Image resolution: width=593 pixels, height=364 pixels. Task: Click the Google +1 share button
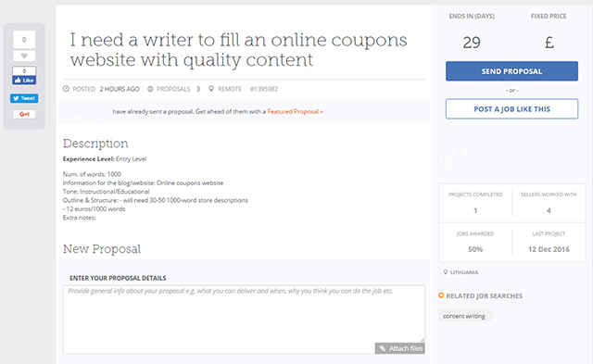coord(24,114)
